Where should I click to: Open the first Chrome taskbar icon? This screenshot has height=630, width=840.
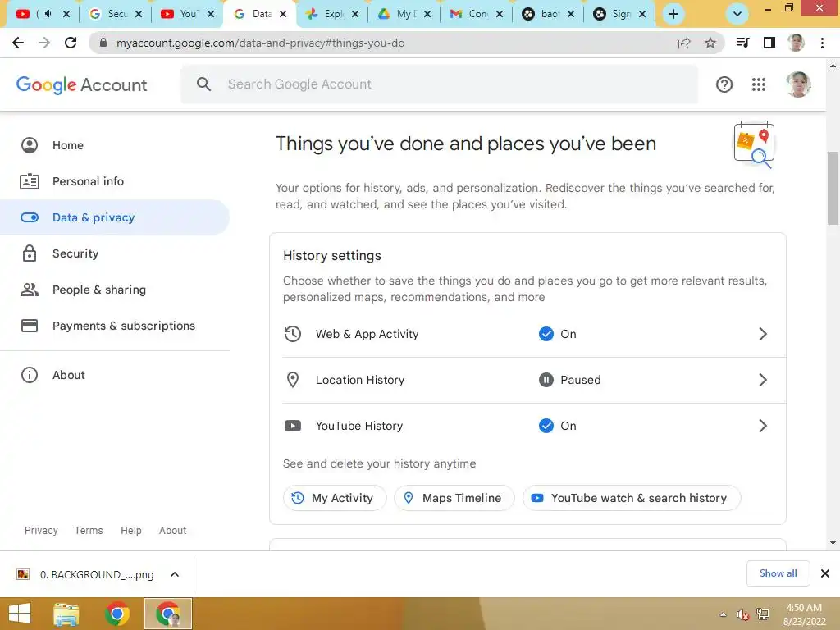click(117, 614)
